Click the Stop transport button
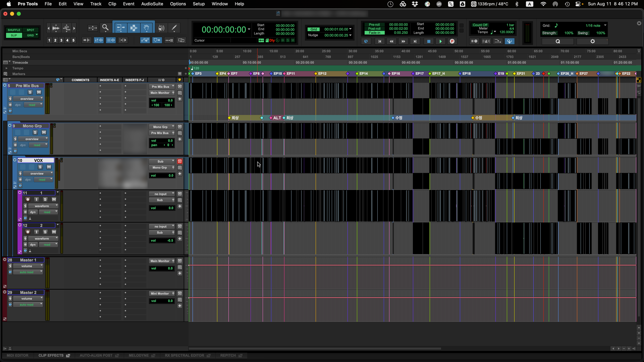Viewport: 644px width, 362px height. pos(428,41)
